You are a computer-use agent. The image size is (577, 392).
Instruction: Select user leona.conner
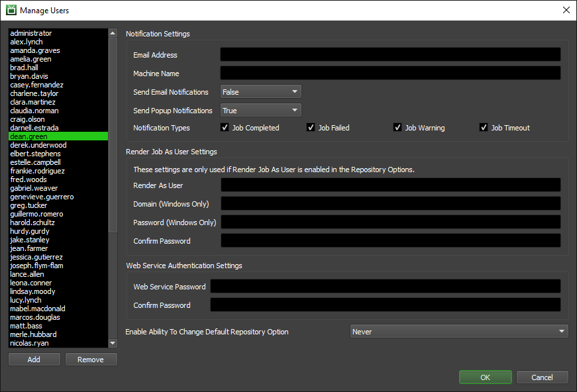[58, 283]
